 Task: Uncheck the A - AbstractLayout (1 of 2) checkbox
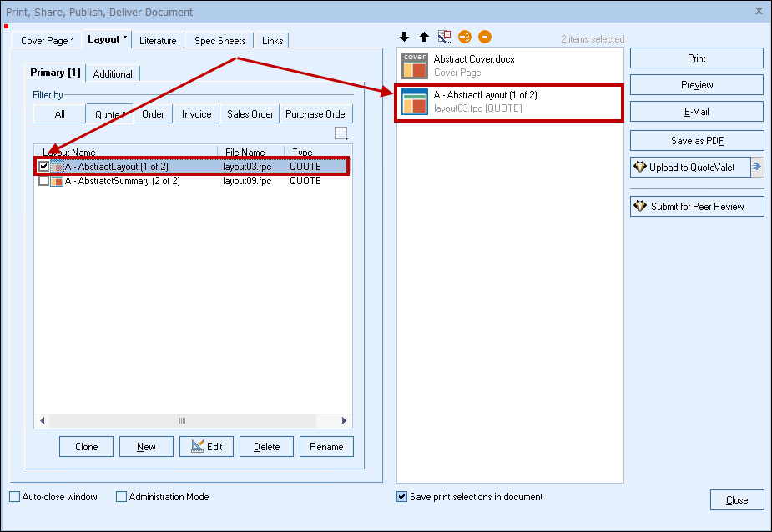coord(44,167)
